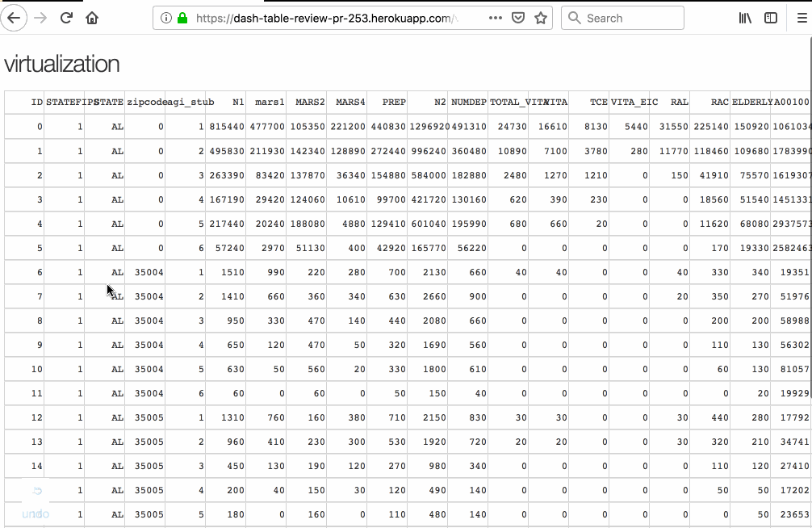Select the ELDERLY column header
Viewport: 812px width, 528px height.
click(x=751, y=102)
